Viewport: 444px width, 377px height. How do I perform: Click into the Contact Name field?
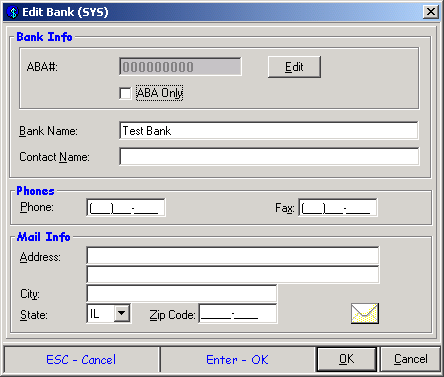(x=269, y=156)
